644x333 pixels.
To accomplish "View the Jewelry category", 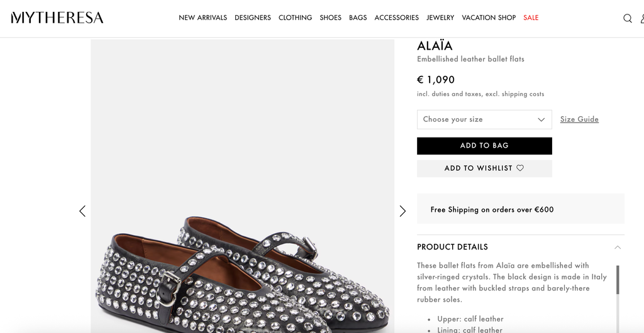I will tap(440, 18).
